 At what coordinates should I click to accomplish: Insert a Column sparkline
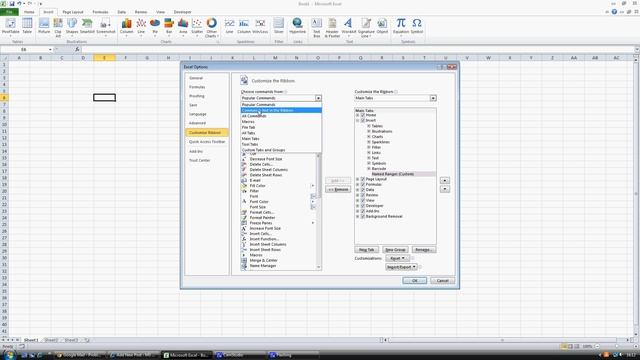click(x=244, y=27)
